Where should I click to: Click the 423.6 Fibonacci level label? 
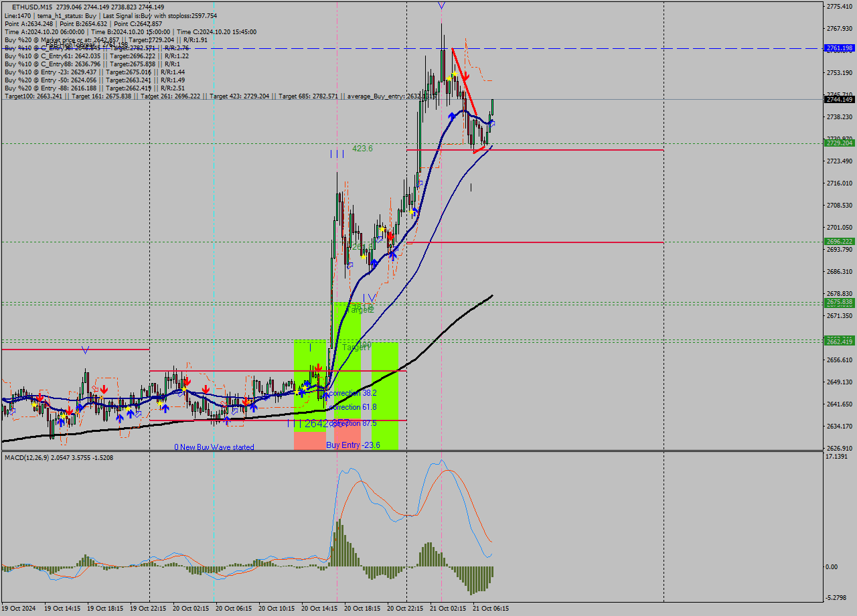[x=362, y=149]
